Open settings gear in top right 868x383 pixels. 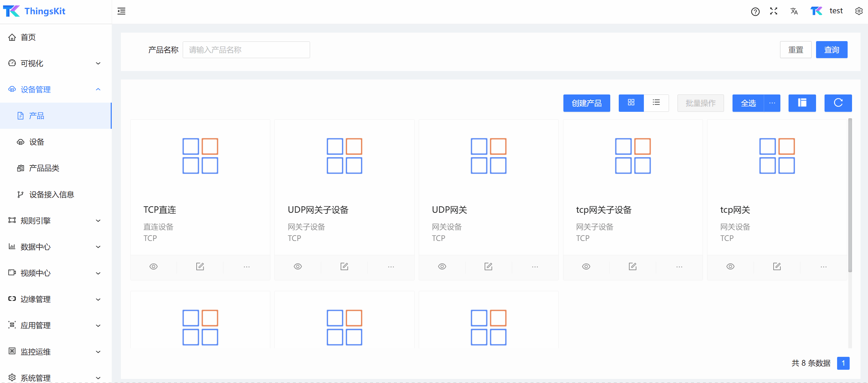859,11
